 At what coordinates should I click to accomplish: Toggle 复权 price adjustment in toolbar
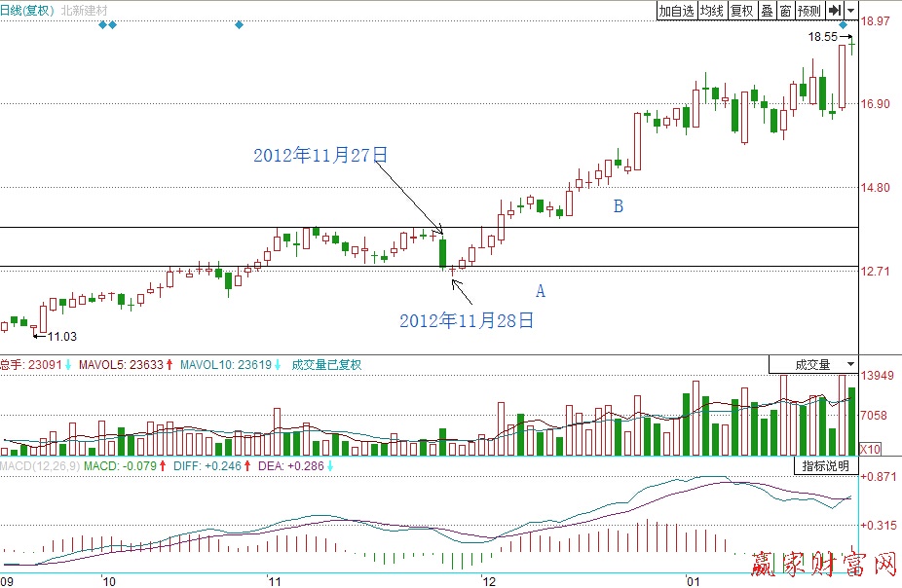(742, 11)
